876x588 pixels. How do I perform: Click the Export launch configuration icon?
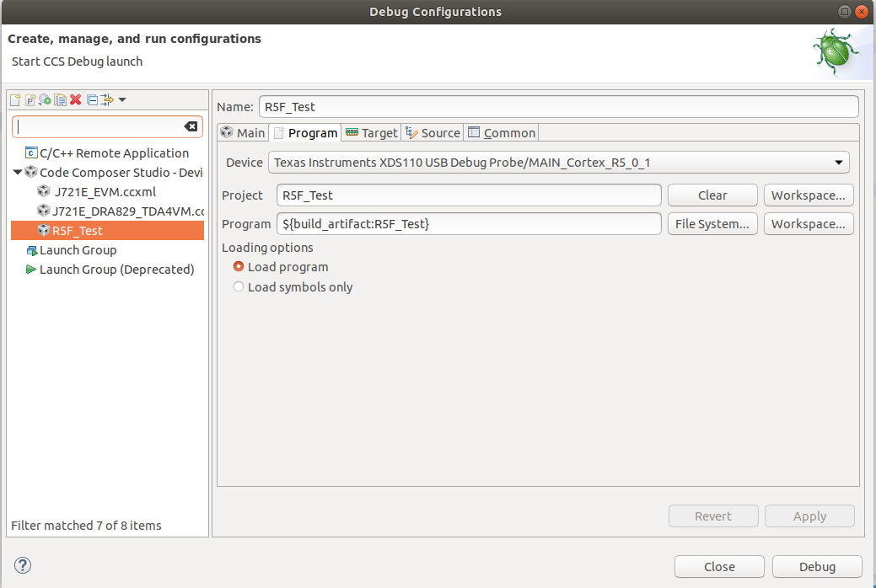tap(45, 100)
